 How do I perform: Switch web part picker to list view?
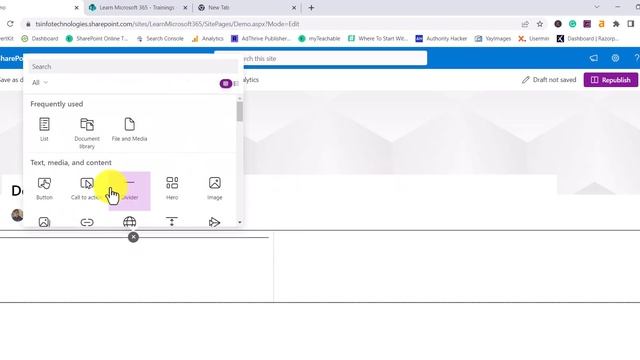236,83
